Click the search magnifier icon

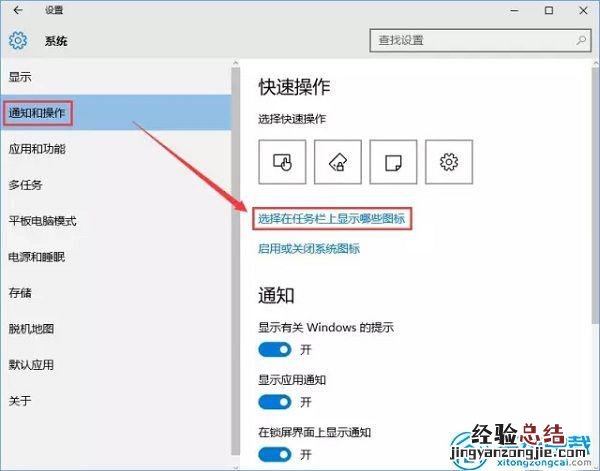point(581,40)
